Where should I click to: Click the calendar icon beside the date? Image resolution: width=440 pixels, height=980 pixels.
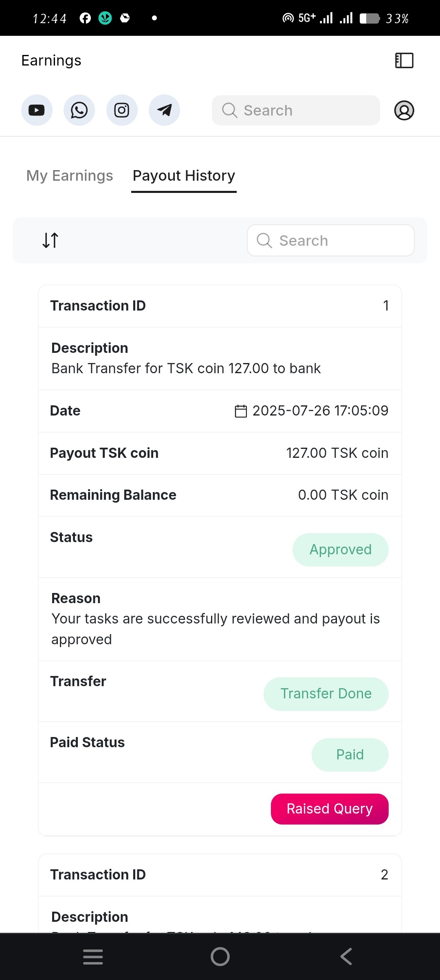click(x=241, y=411)
